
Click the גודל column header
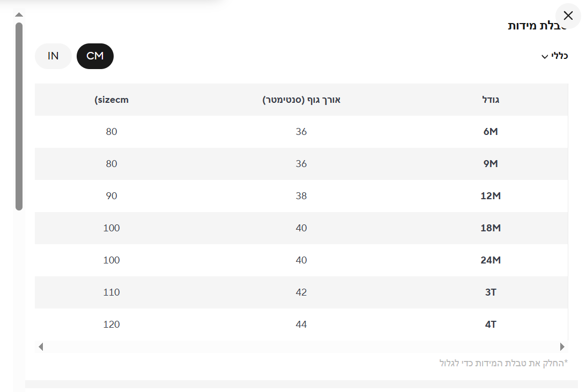[491, 100]
